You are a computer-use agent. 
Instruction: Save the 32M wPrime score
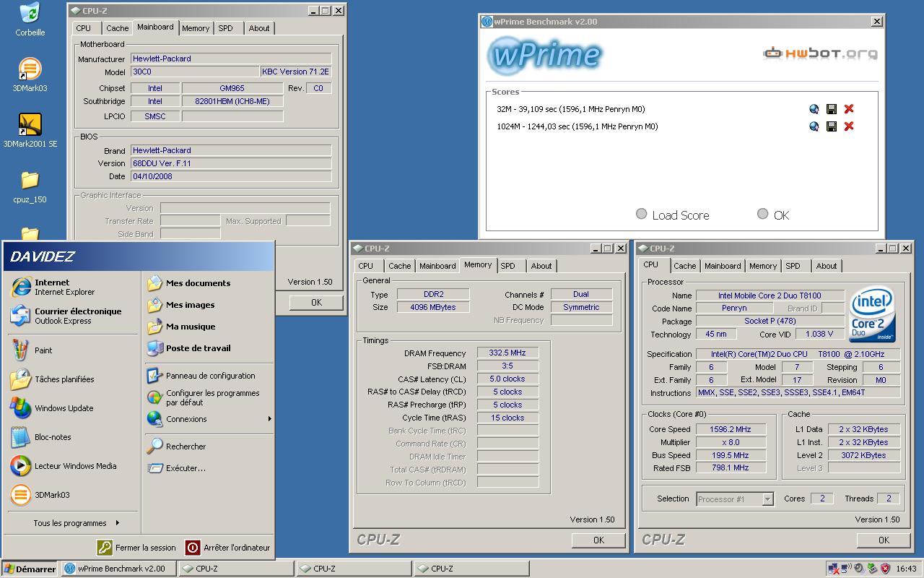pyautogui.click(x=832, y=109)
